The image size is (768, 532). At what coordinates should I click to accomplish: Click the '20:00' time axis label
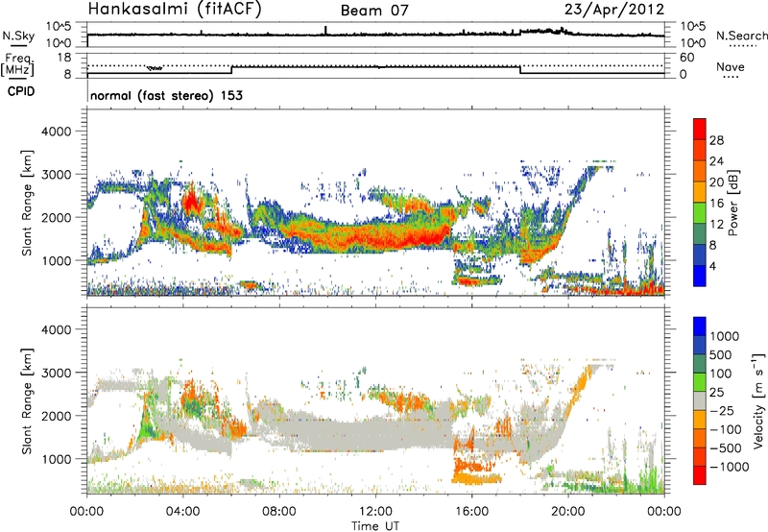click(x=568, y=512)
